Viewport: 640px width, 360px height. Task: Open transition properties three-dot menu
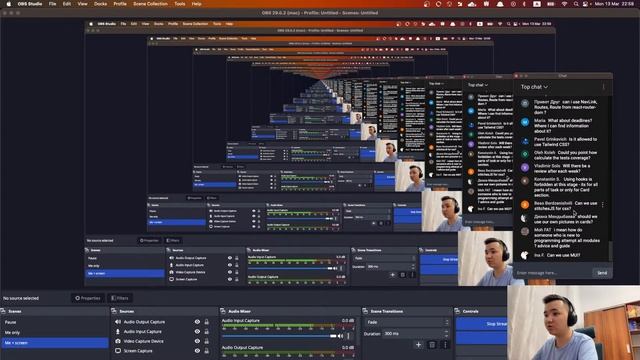tap(445, 345)
